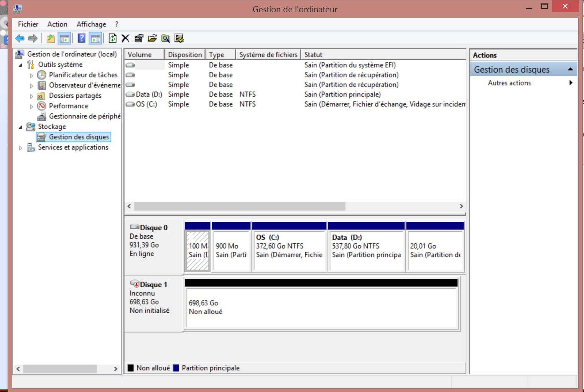Click the Sain (Partition principale) status cell

pyautogui.click(x=342, y=94)
